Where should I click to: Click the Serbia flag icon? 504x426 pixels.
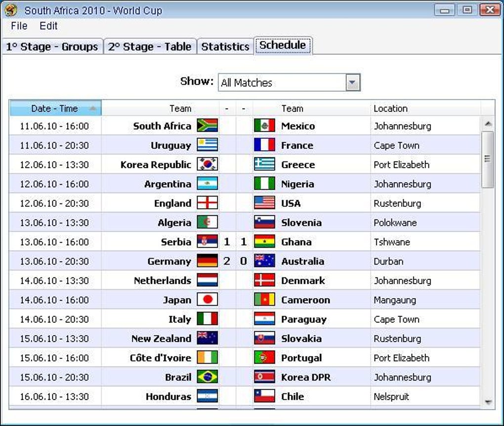point(207,241)
